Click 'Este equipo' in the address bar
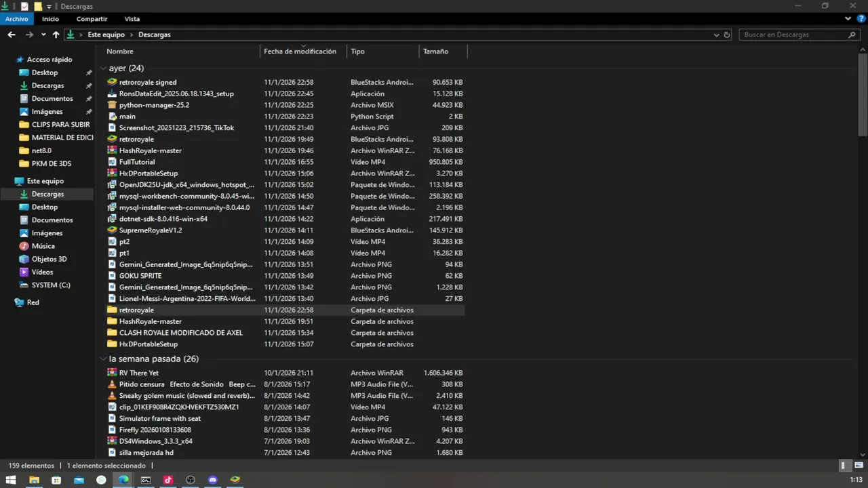The height and width of the screenshot is (488, 868). click(106, 35)
